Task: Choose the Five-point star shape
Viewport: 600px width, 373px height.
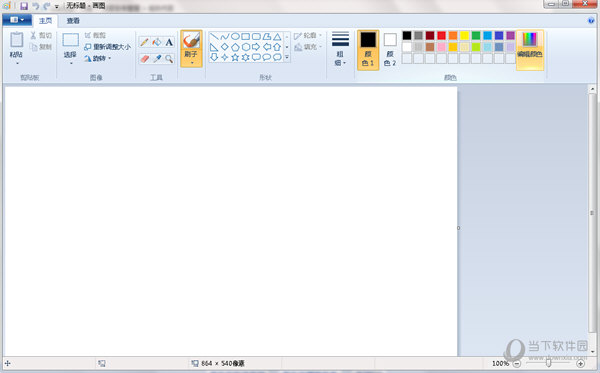Action: tap(235, 57)
